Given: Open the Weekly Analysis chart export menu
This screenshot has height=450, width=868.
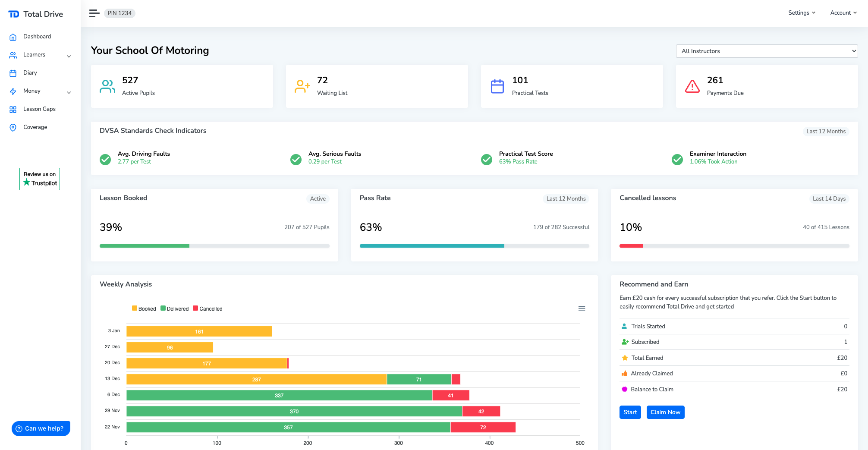Looking at the screenshot, I should click(582, 308).
